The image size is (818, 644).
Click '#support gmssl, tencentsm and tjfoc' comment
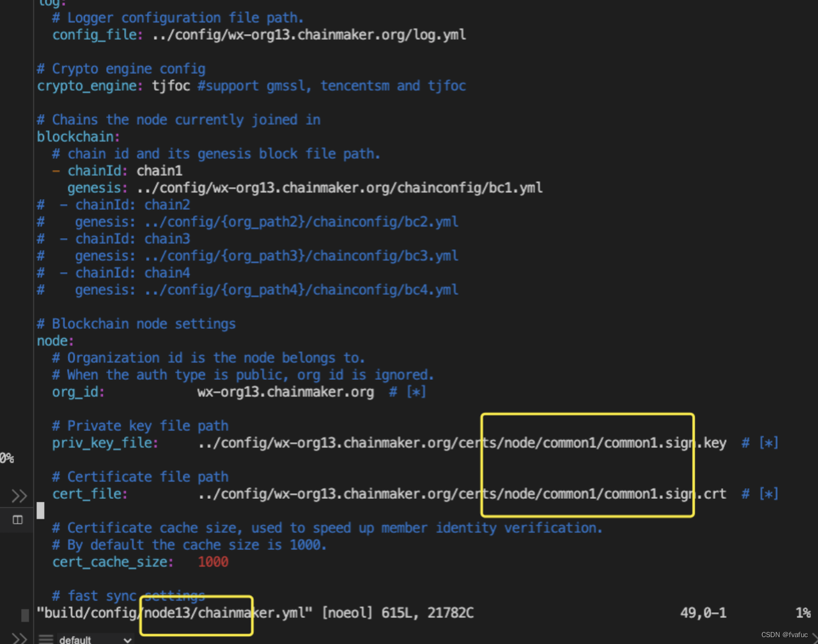point(331,86)
